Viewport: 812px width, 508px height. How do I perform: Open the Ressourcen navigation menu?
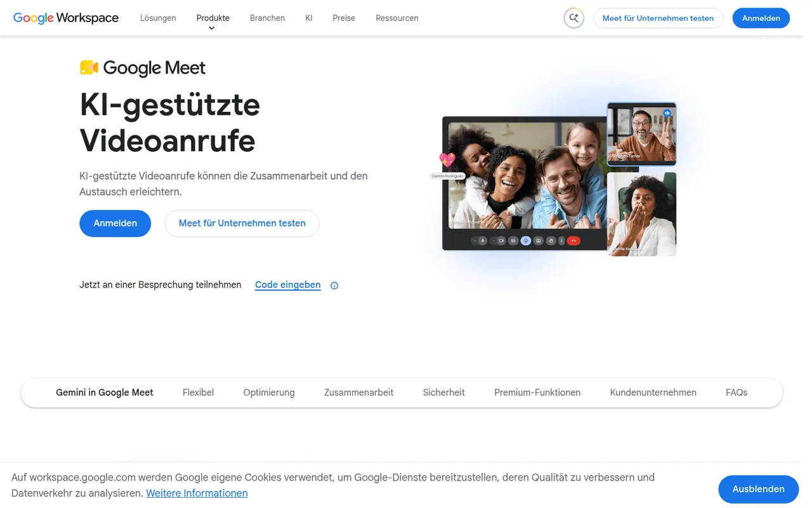click(x=397, y=18)
